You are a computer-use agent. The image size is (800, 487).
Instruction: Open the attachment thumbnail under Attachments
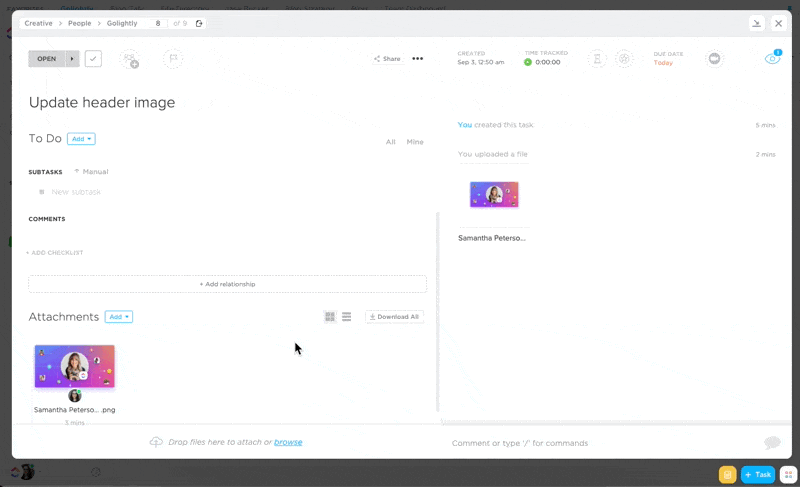pyautogui.click(x=74, y=366)
